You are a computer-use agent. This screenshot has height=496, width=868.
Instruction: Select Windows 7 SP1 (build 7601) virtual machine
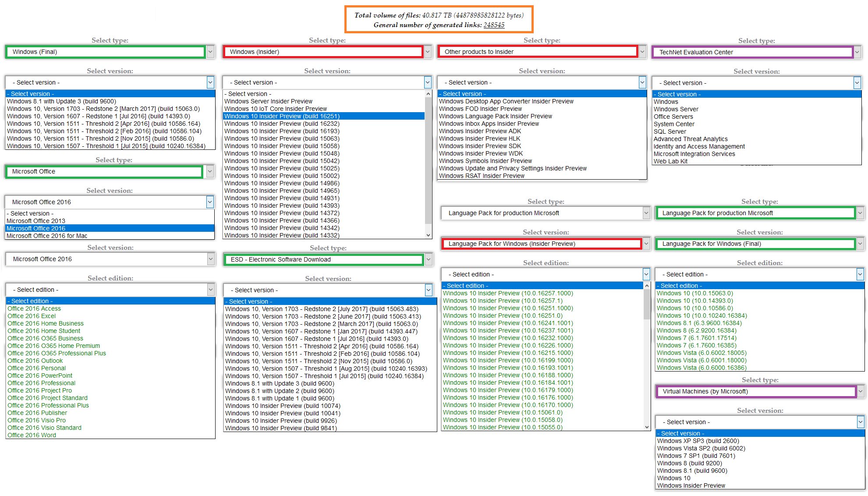760,456
